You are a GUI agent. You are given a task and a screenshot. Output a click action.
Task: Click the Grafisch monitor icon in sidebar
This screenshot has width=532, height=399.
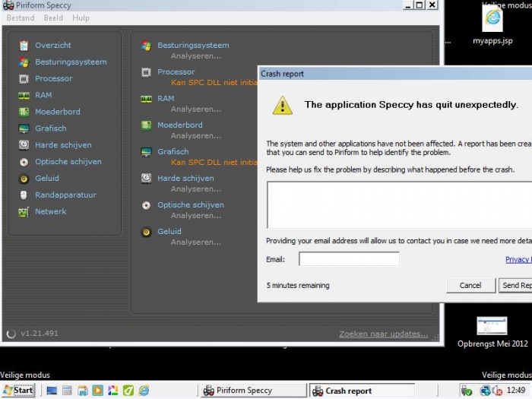(24, 128)
